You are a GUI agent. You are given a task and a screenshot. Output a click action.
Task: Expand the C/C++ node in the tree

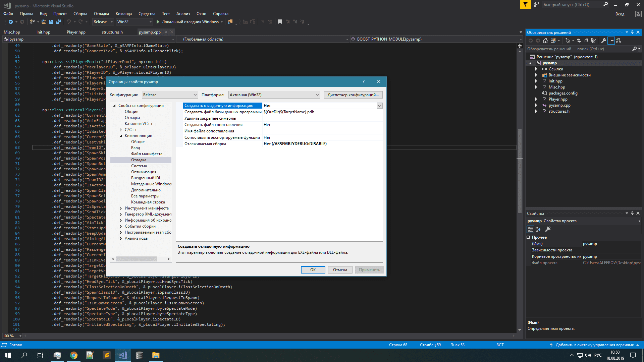(121, 130)
